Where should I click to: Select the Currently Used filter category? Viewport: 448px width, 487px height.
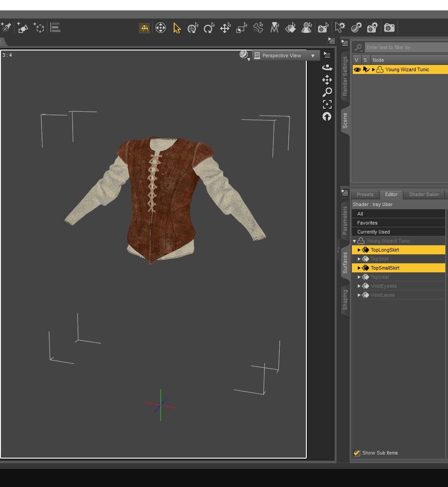(399, 232)
